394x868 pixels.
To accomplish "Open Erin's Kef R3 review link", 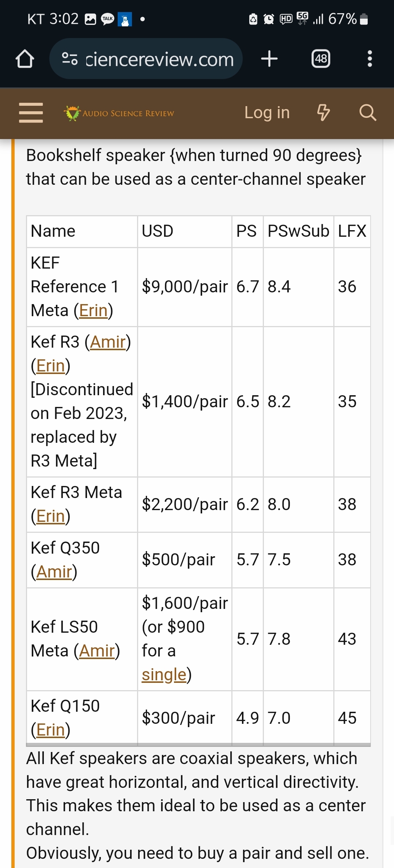I will [50, 366].
